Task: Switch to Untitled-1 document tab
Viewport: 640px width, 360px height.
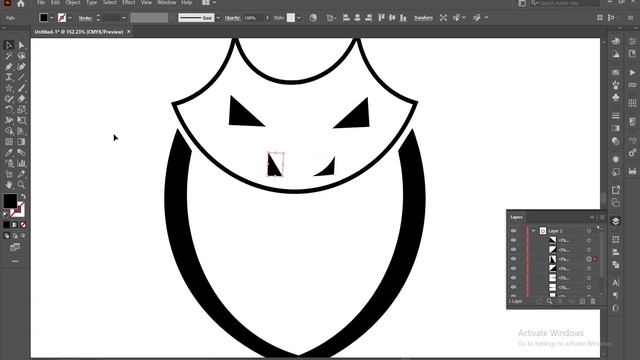Action: tap(79, 32)
